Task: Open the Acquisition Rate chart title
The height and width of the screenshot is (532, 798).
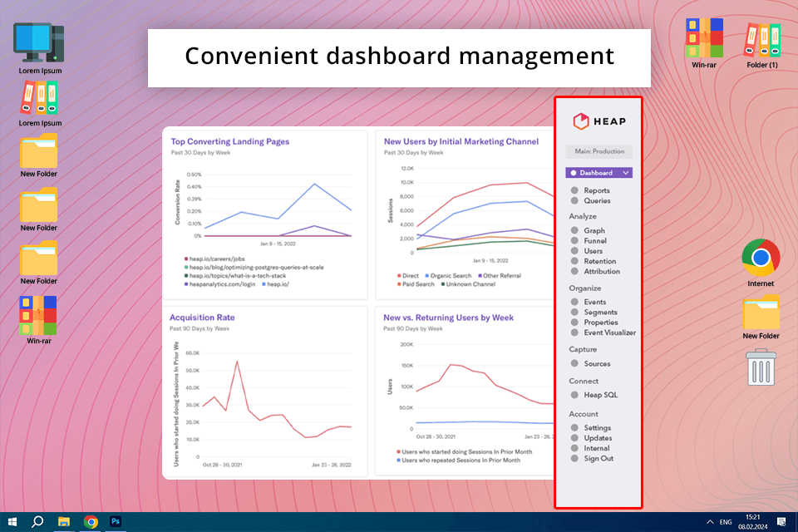Action: point(202,318)
